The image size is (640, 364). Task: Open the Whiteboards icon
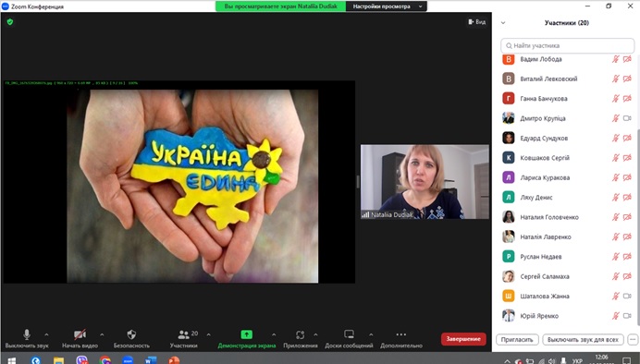[x=349, y=334]
